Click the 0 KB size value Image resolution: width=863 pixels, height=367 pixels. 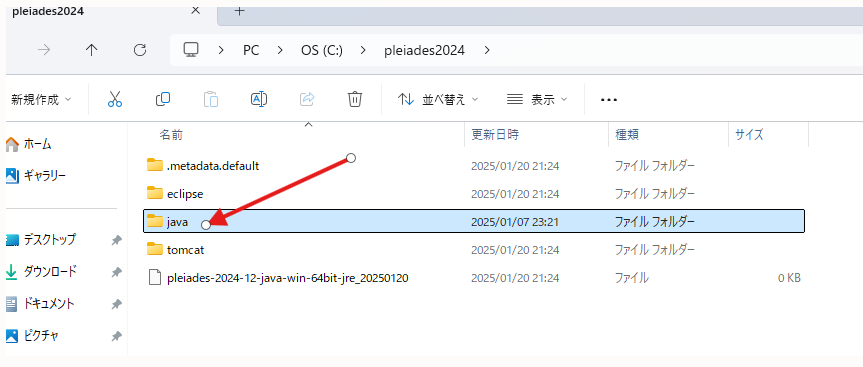pyautogui.click(x=789, y=278)
